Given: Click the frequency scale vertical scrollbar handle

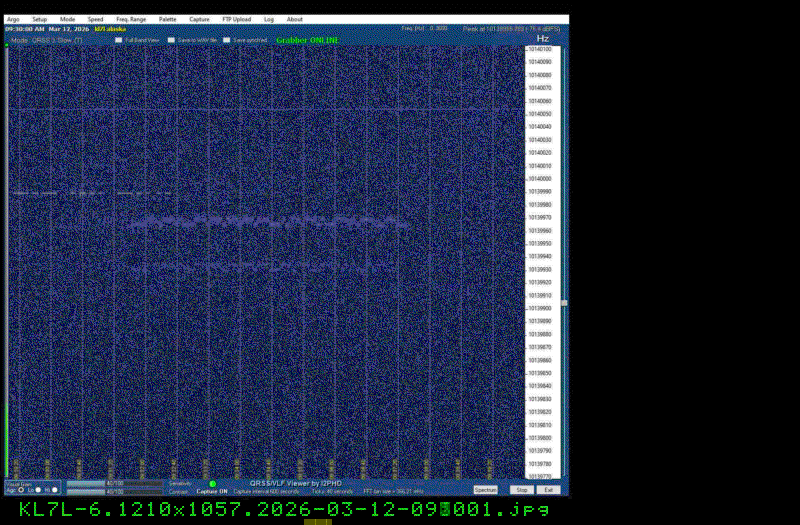Looking at the screenshot, I should tap(564, 303).
